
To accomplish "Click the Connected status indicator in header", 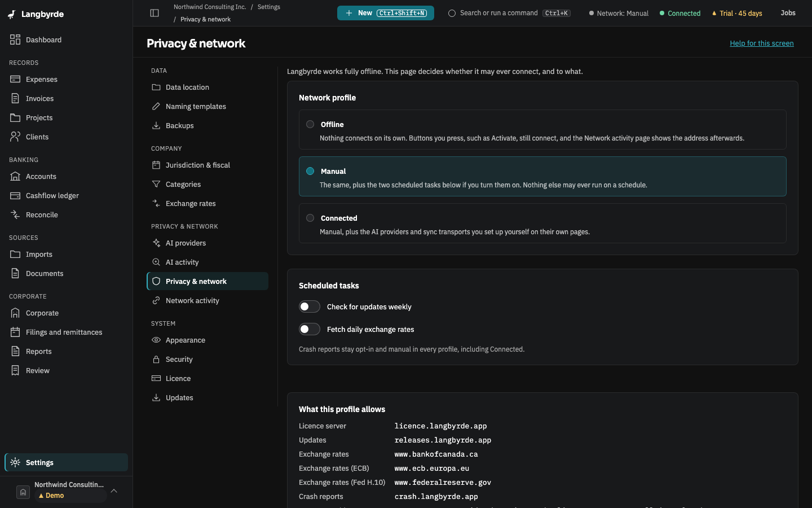I will coord(680,13).
